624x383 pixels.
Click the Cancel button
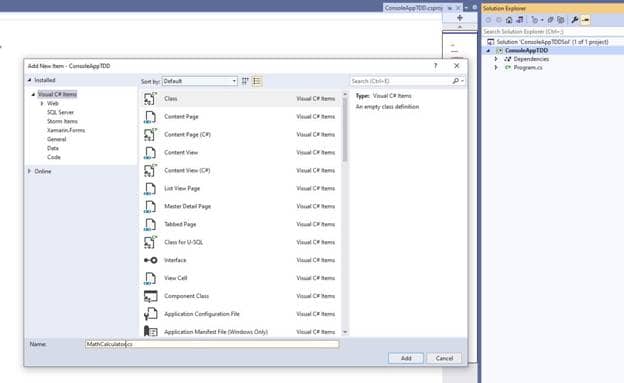[x=444, y=358]
